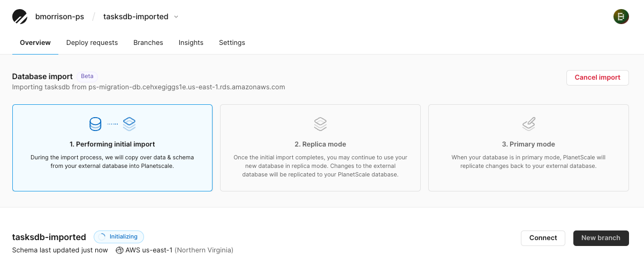Open the Insights tab

(x=191, y=43)
